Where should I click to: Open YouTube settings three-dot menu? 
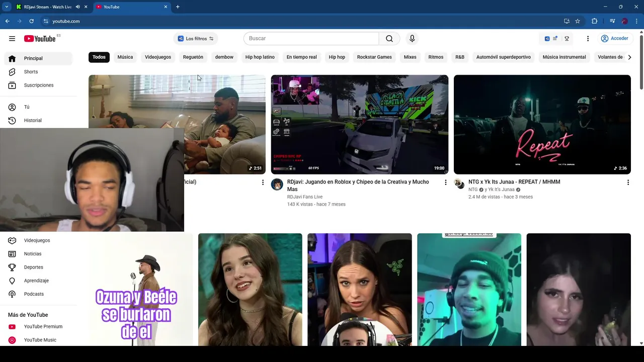(588, 39)
